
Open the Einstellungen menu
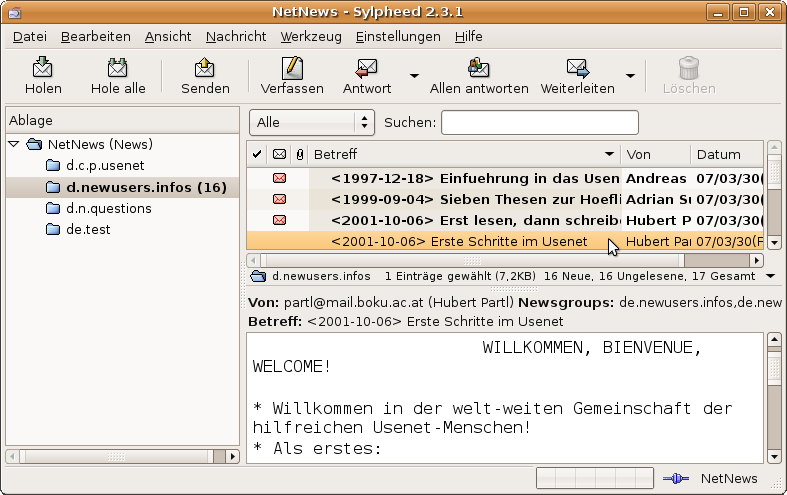pos(398,36)
